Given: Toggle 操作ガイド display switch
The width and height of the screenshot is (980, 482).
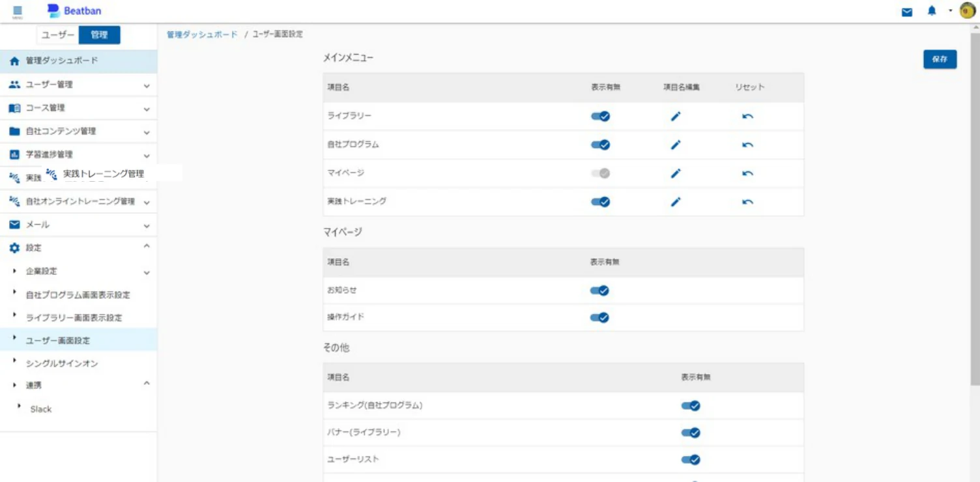Looking at the screenshot, I should 599,318.
